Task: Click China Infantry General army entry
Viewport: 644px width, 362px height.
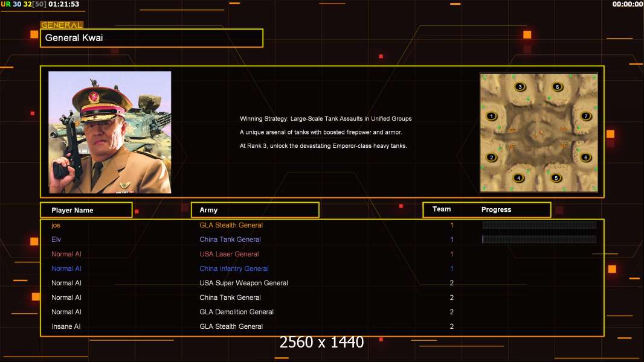Action: (234, 268)
